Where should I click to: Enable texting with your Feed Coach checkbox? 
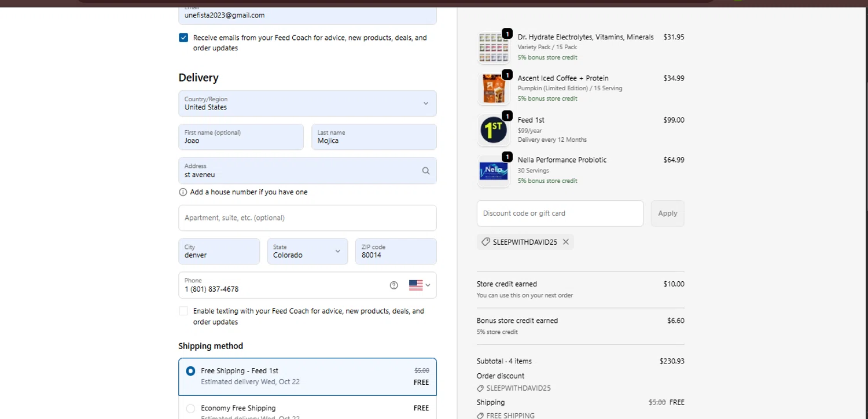point(183,311)
